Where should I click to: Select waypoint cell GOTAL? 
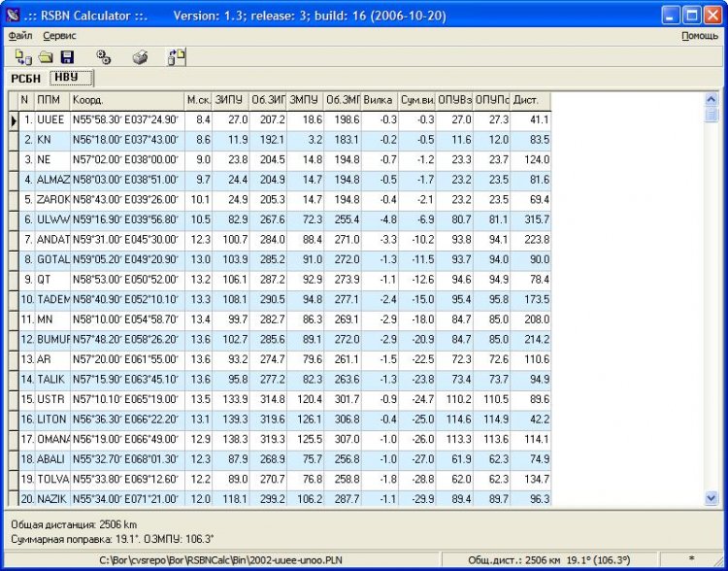pos(52,260)
